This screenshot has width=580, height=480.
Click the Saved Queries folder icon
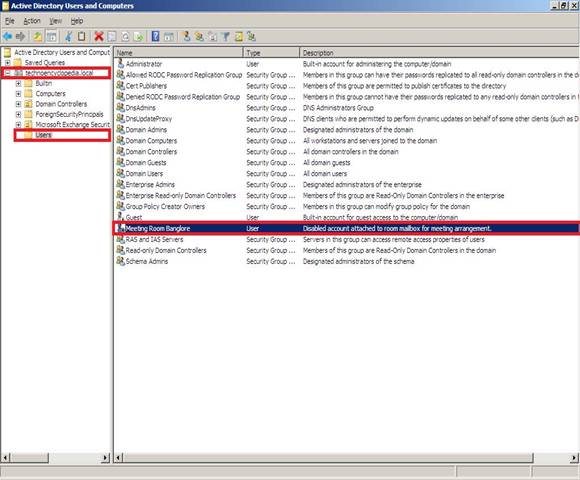point(18,62)
